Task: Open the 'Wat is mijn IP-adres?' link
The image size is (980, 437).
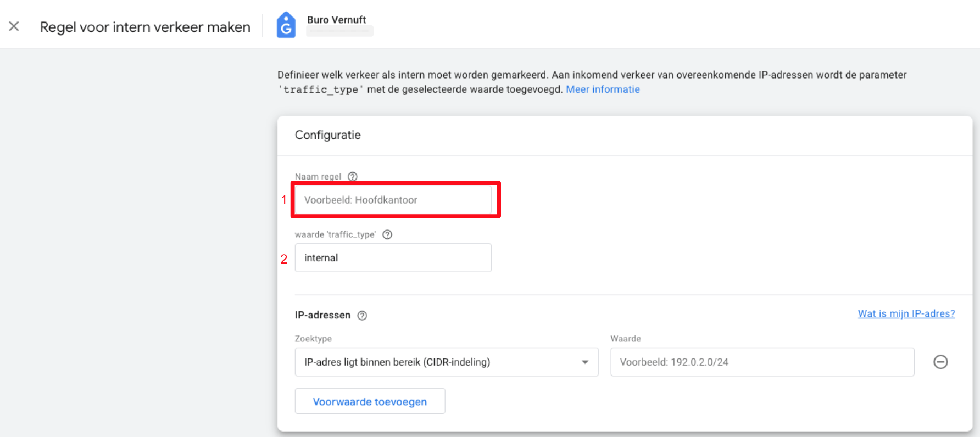Action: (906, 313)
